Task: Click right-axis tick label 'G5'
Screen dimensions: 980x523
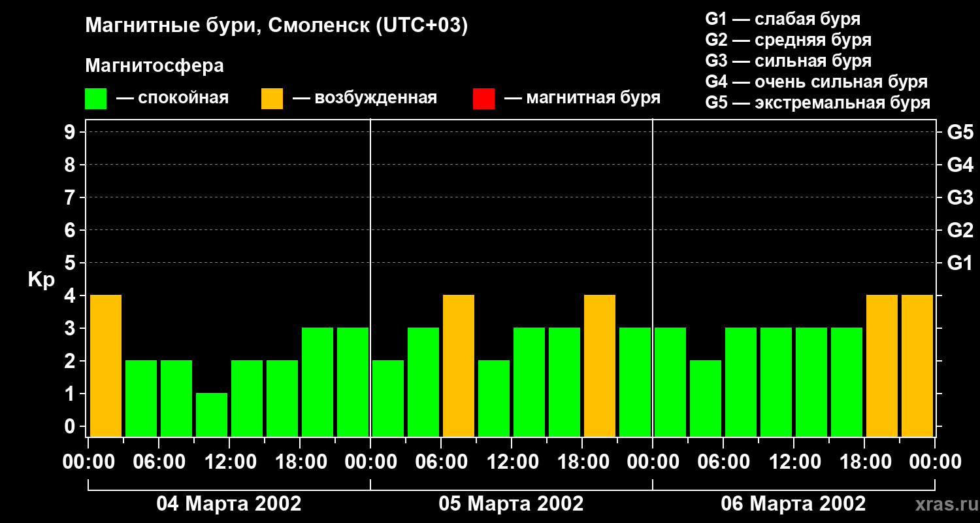Action: (960, 132)
